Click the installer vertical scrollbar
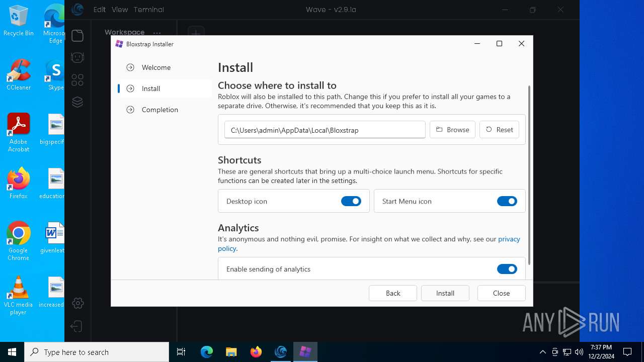 click(x=529, y=176)
